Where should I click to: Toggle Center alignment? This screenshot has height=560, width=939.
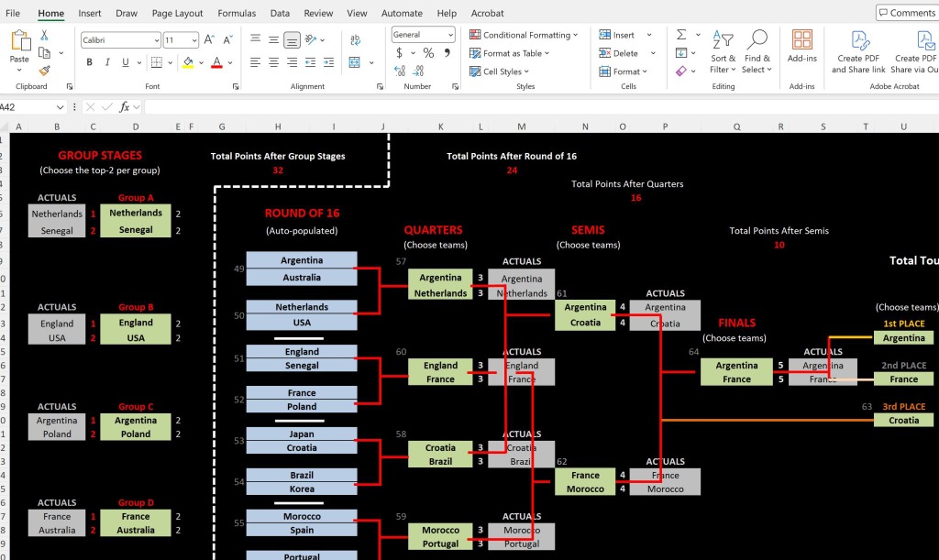pos(273,62)
